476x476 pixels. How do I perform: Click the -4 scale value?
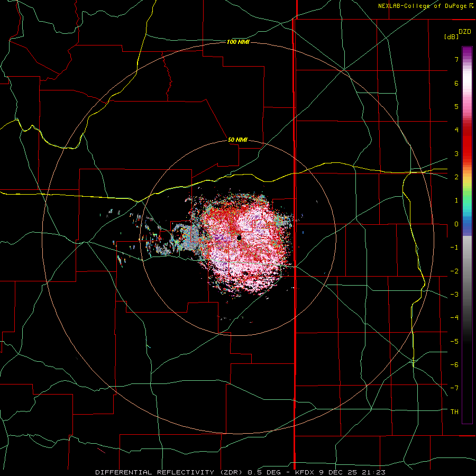[x=454, y=318]
